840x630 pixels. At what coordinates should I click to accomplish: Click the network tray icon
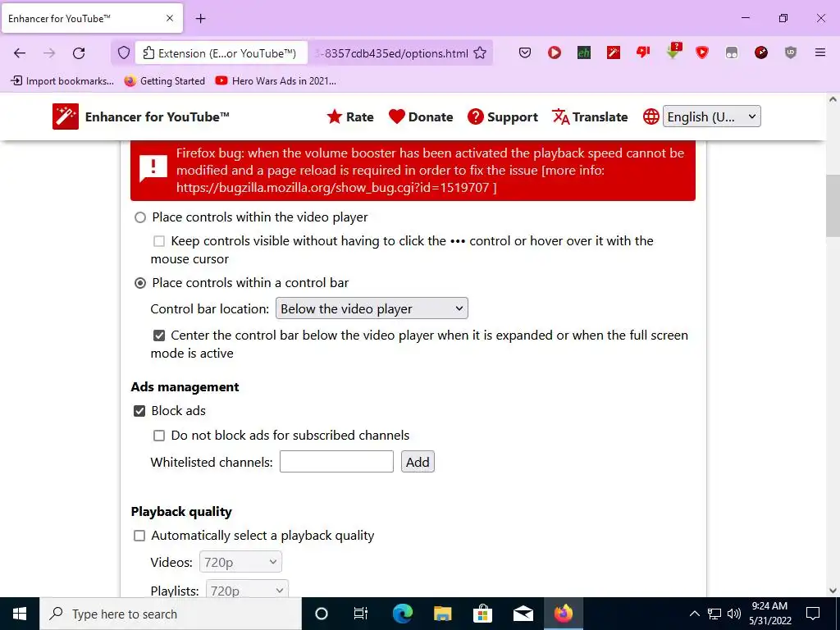(x=714, y=614)
